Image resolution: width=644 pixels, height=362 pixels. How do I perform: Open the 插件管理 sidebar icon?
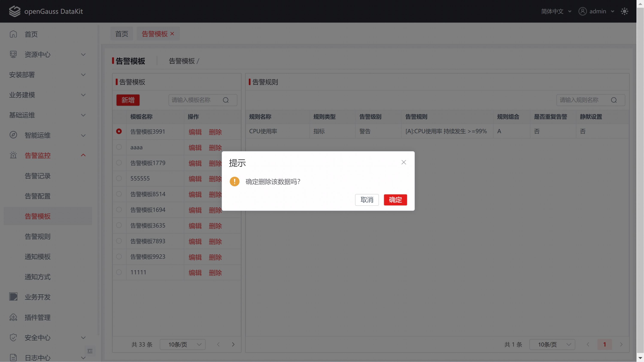point(13,317)
